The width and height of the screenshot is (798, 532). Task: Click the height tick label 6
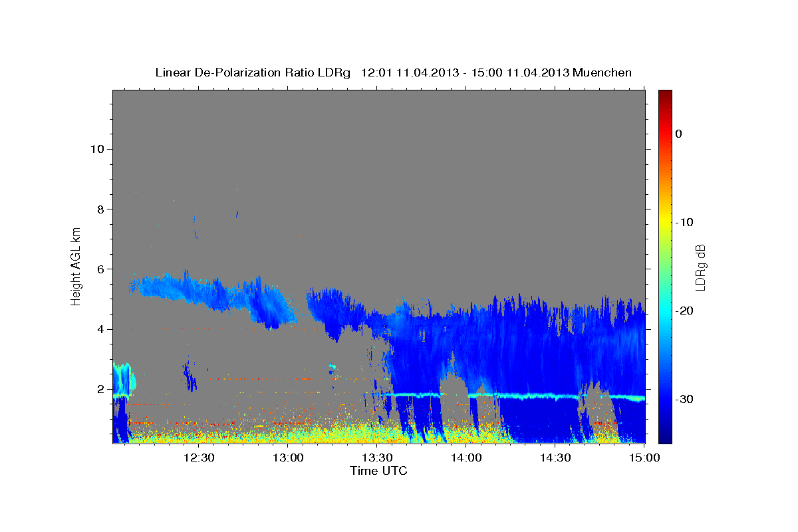100,269
